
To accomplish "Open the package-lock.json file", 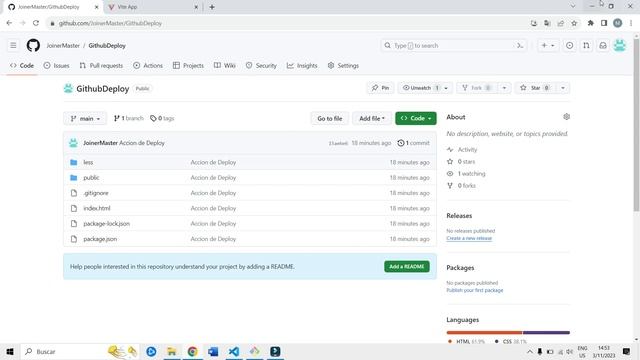I will point(107,224).
